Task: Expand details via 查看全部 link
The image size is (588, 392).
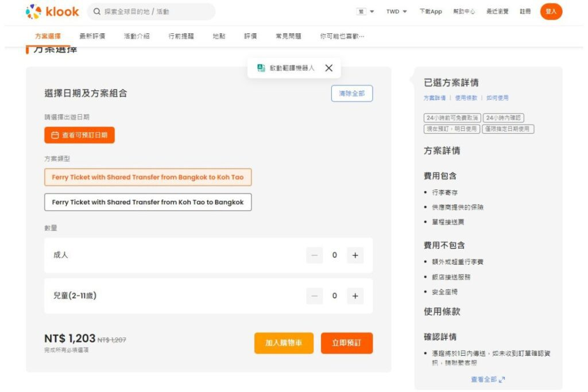Action: 488,379
